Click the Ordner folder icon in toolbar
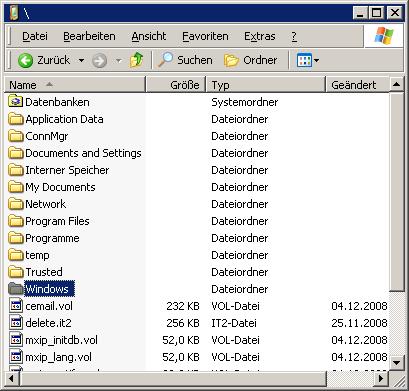This screenshot has width=409, height=391. (x=231, y=61)
